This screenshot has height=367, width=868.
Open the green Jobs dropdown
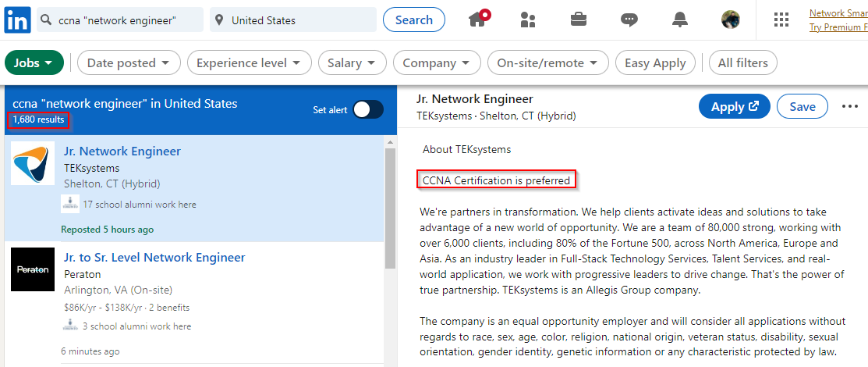click(x=34, y=63)
